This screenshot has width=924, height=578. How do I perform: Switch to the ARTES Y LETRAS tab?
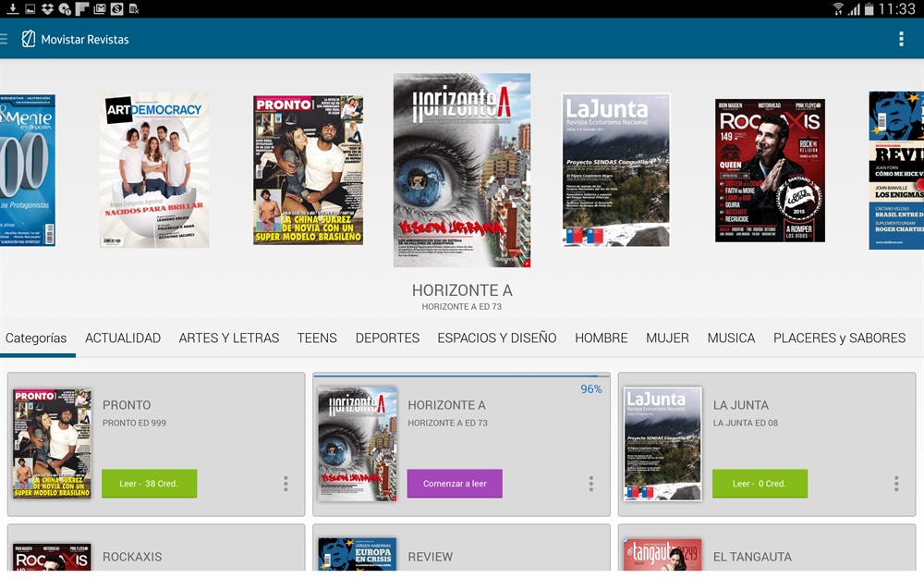tap(228, 338)
